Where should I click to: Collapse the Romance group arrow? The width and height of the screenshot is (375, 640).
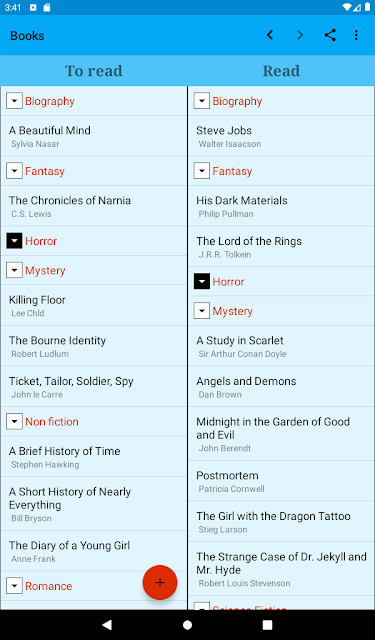point(14,586)
